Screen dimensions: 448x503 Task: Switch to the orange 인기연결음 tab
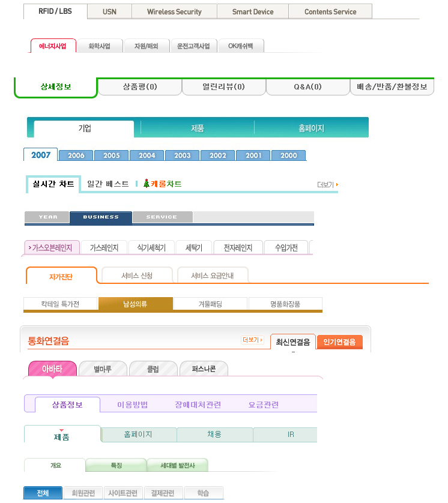click(x=339, y=342)
